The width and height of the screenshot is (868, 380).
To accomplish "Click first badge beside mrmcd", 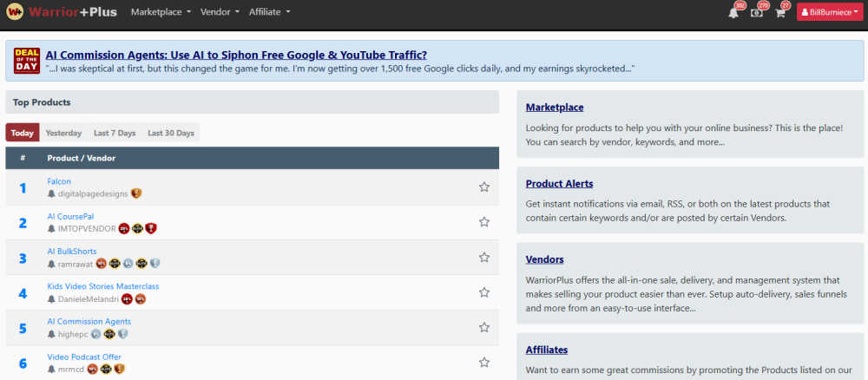I will tap(93, 369).
